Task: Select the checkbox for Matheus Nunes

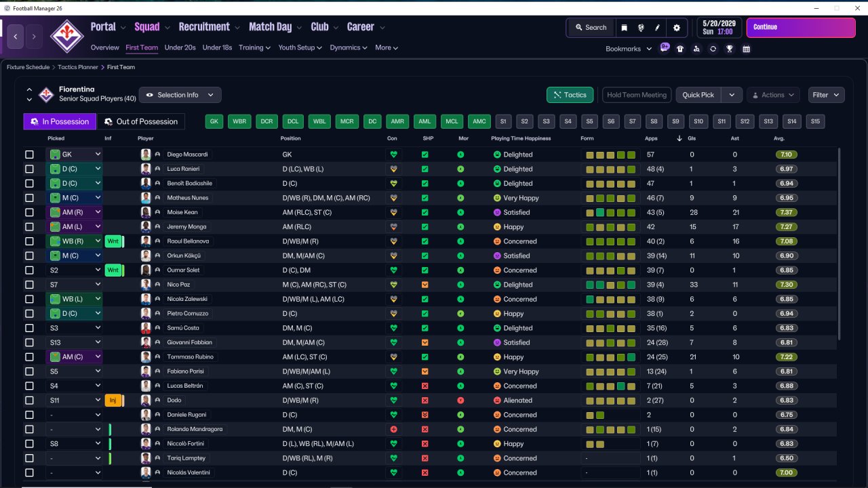Action: 29,198
